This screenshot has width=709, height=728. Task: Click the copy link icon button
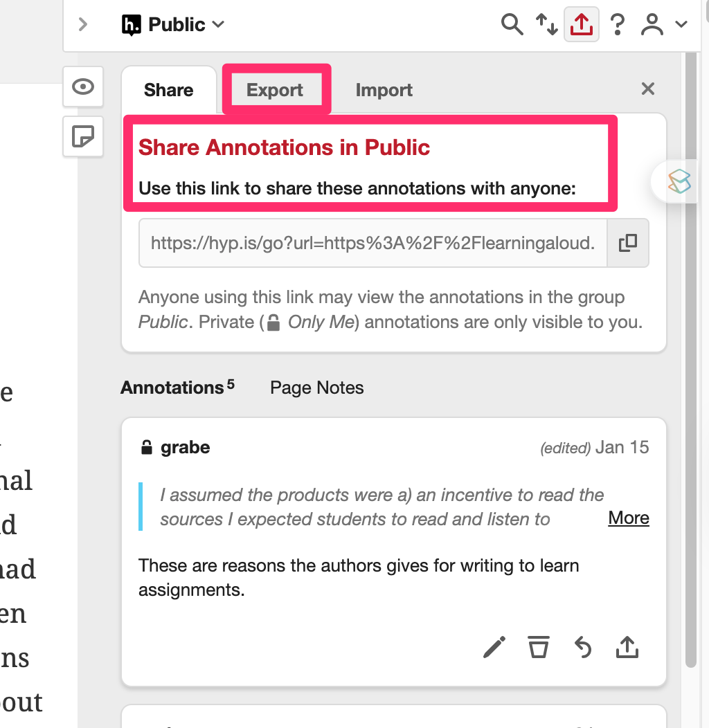tap(628, 243)
